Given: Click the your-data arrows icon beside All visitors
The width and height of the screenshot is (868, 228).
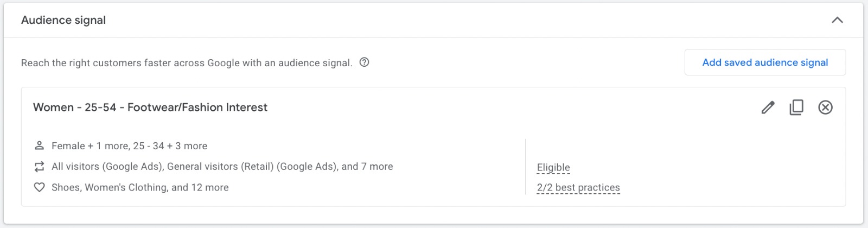Looking at the screenshot, I should [39, 167].
